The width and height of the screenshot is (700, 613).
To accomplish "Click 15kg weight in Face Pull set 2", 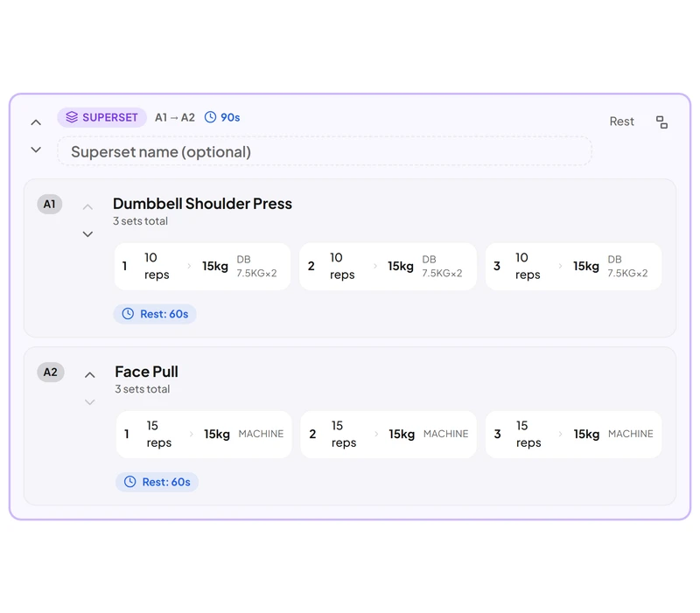I will [x=402, y=434].
